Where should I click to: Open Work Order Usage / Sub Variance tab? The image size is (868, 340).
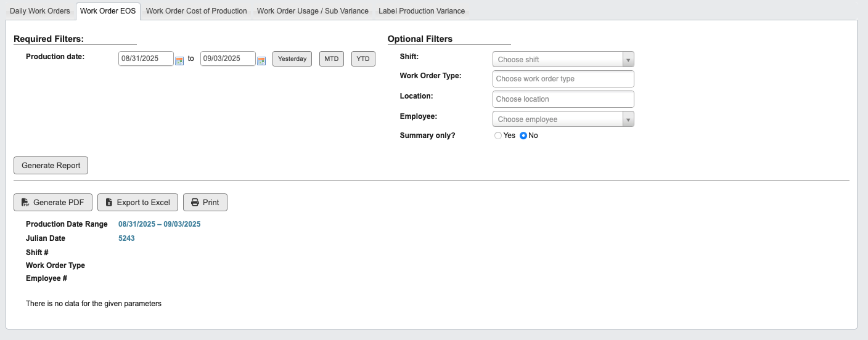click(313, 11)
